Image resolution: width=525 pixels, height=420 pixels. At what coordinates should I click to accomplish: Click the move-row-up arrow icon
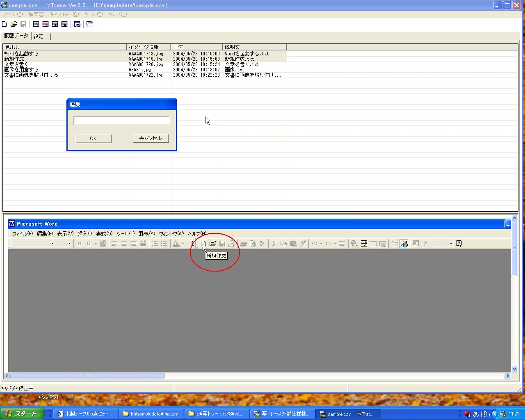[55, 24]
